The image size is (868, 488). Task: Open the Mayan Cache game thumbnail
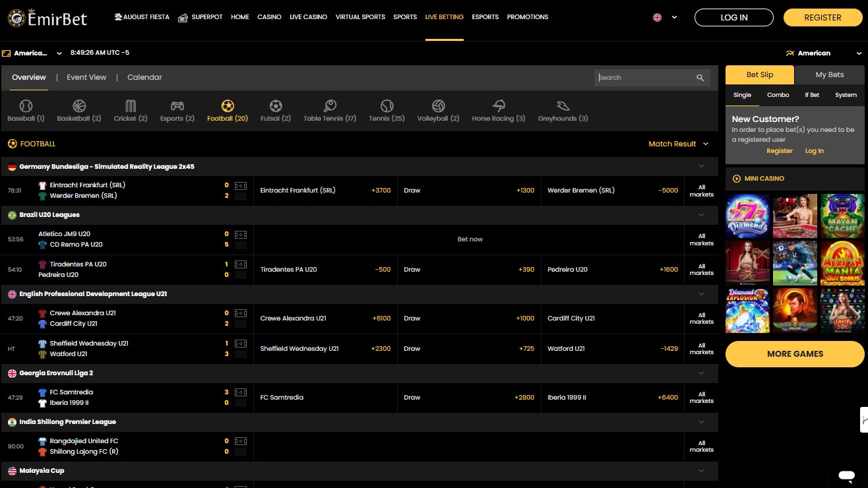pyautogui.click(x=842, y=216)
